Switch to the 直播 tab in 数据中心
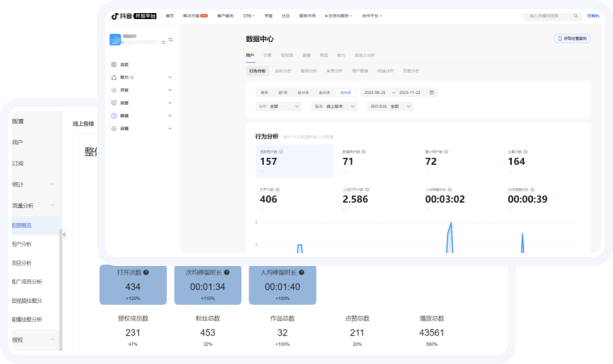Screen dimensions: 613x364 306,56
